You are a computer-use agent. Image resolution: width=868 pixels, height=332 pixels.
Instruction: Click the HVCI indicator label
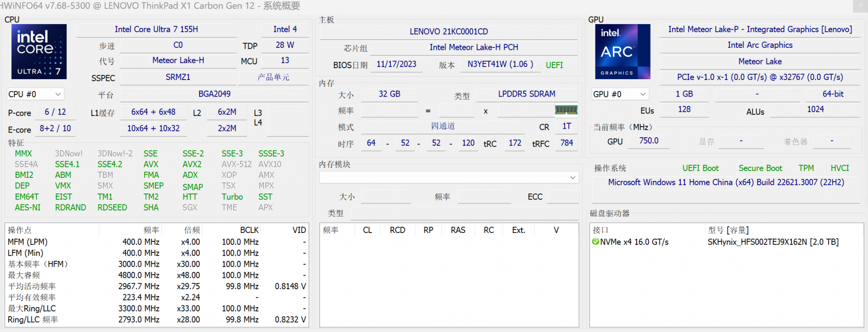click(839, 168)
